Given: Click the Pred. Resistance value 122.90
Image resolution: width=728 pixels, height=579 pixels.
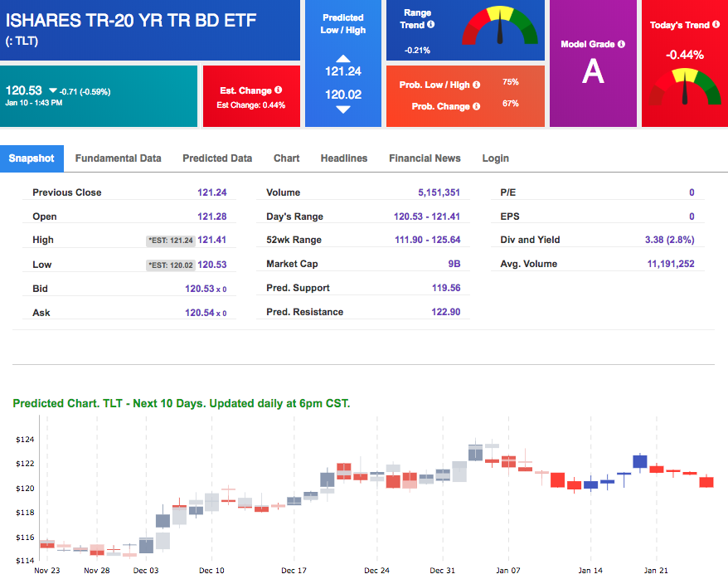Looking at the screenshot, I should 446,312.
